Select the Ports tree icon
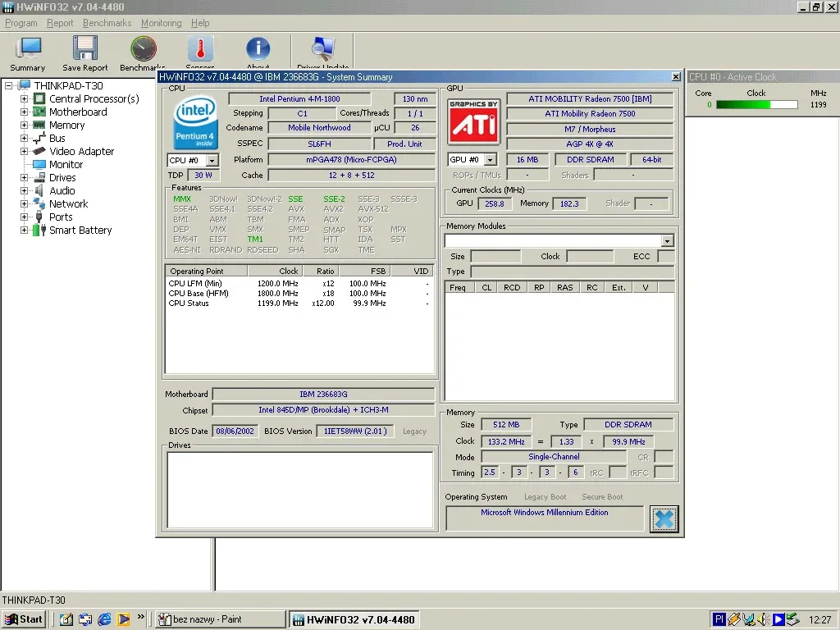The height and width of the screenshot is (630, 840). point(39,217)
